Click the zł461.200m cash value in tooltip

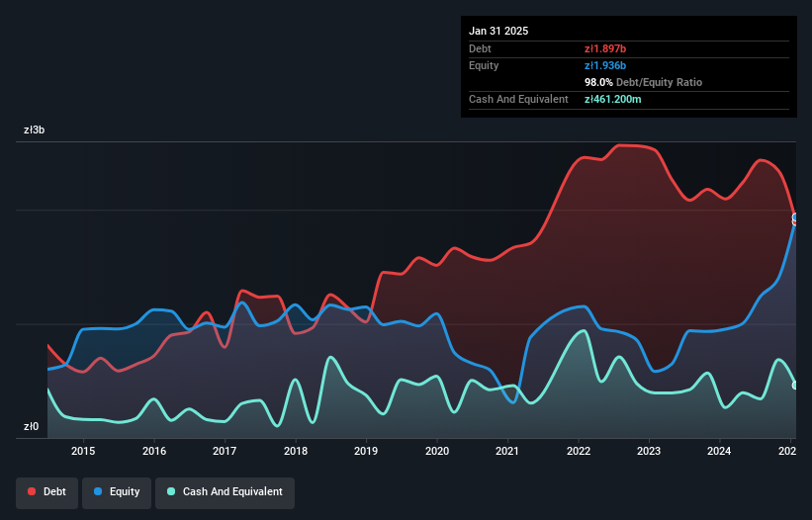612,99
